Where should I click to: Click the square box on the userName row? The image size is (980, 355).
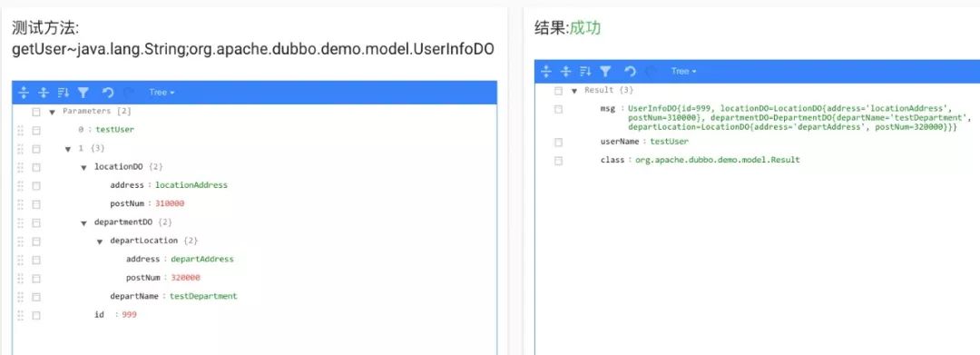(x=558, y=142)
